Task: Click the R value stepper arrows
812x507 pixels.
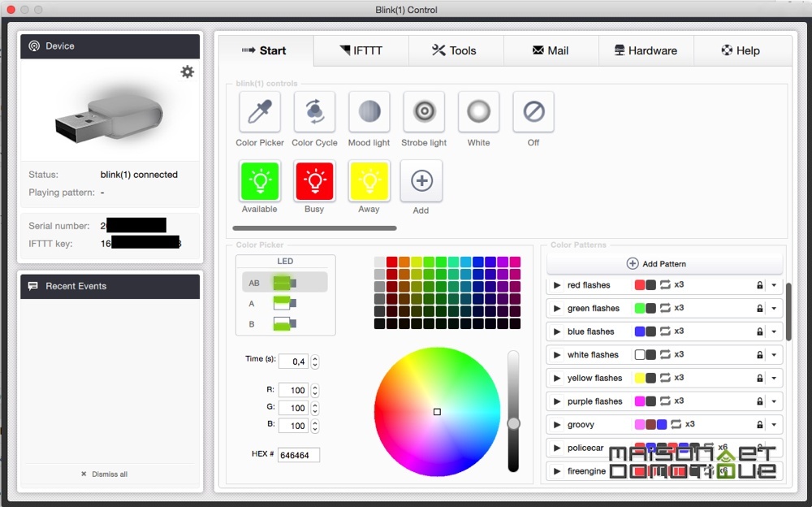Action: [x=315, y=390]
